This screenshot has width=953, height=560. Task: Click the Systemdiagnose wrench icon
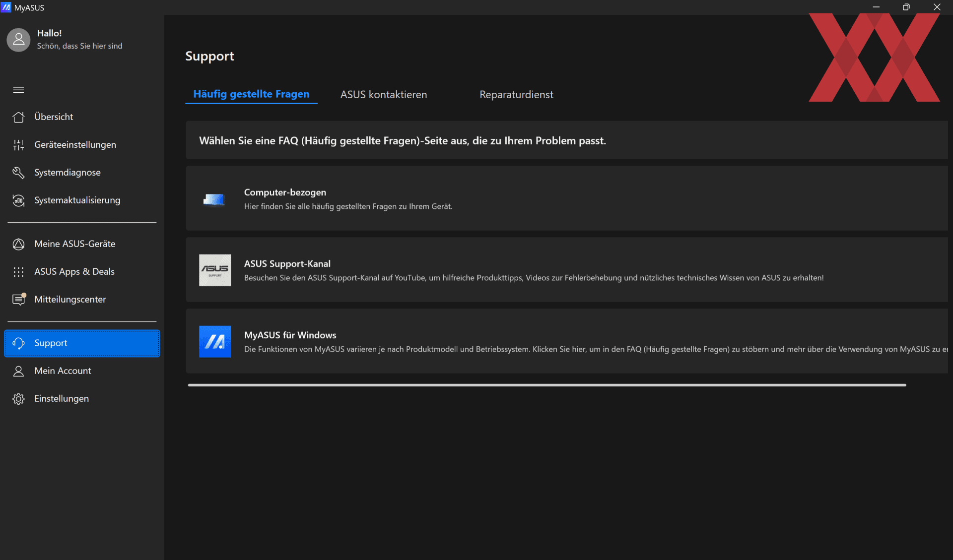[18, 173]
